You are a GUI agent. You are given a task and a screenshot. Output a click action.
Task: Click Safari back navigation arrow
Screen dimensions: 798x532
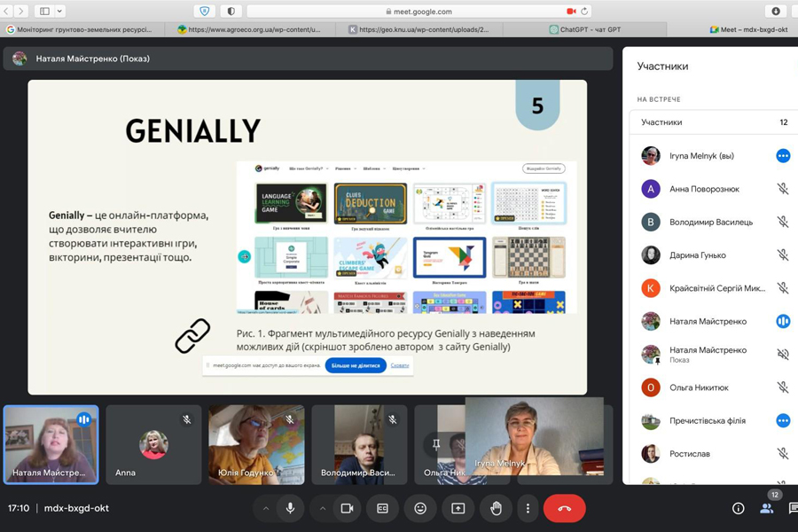(x=6, y=11)
